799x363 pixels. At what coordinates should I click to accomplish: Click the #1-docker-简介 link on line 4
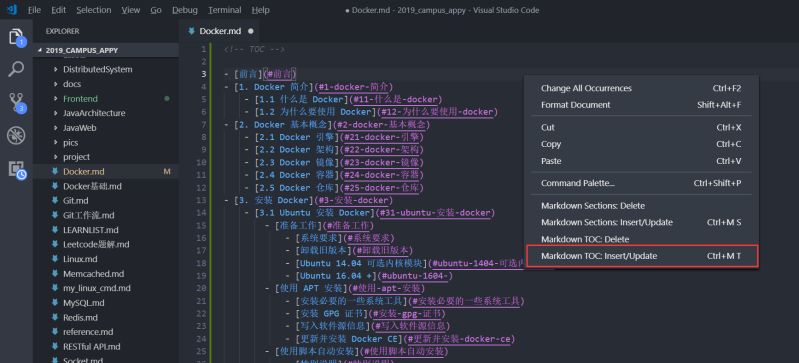(x=354, y=87)
